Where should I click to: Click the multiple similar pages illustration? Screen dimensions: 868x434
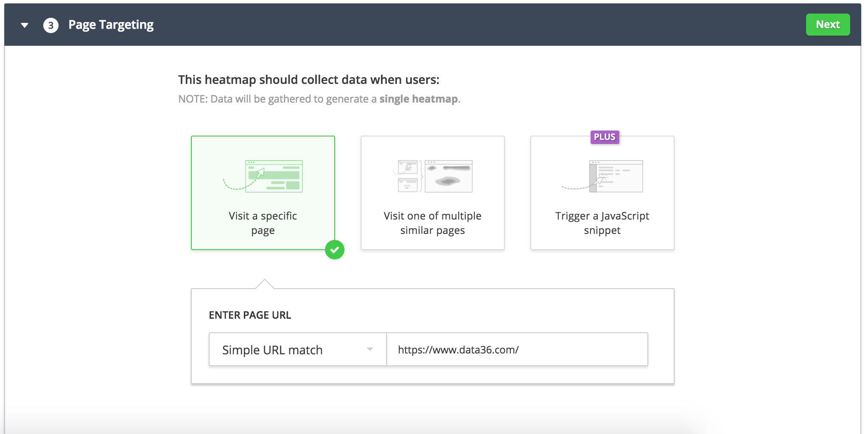click(x=432, y=176)
